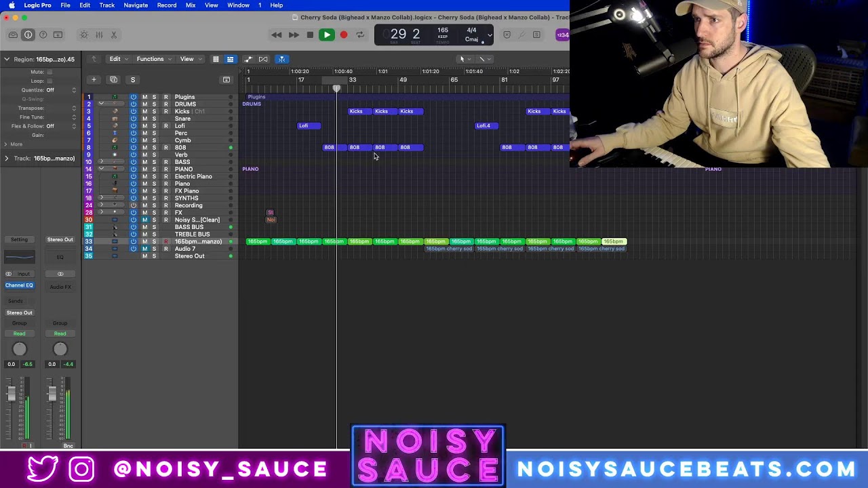868x488 pixels.
Task: Click the Setting button on channel strip
Action: point(19,239)
